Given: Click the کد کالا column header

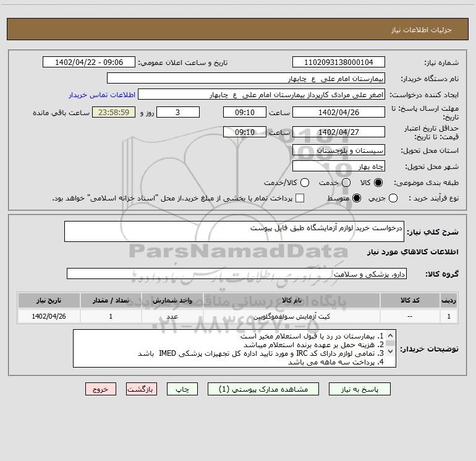Looking at the screenshot, I should click(410, 301).
